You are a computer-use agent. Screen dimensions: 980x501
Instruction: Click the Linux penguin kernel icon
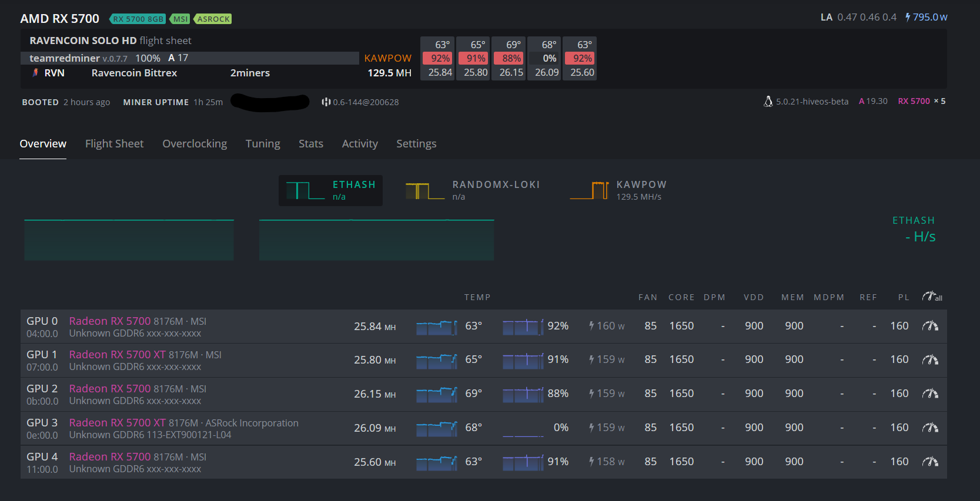pyautogui.click(x=768, y=102)
